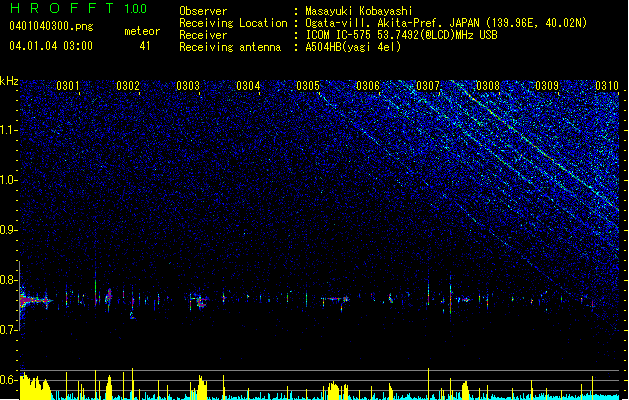Click the HROFFT 1.0.0 title text
This screenshot has width=629, height=400.
(x=78, y=8)
